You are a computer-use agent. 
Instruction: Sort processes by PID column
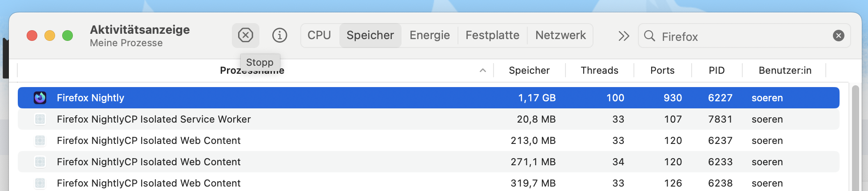(x=717, y=71)
